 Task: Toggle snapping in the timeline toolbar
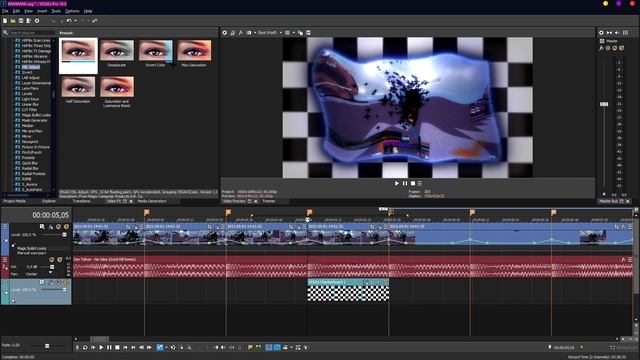tap(269, 347)
